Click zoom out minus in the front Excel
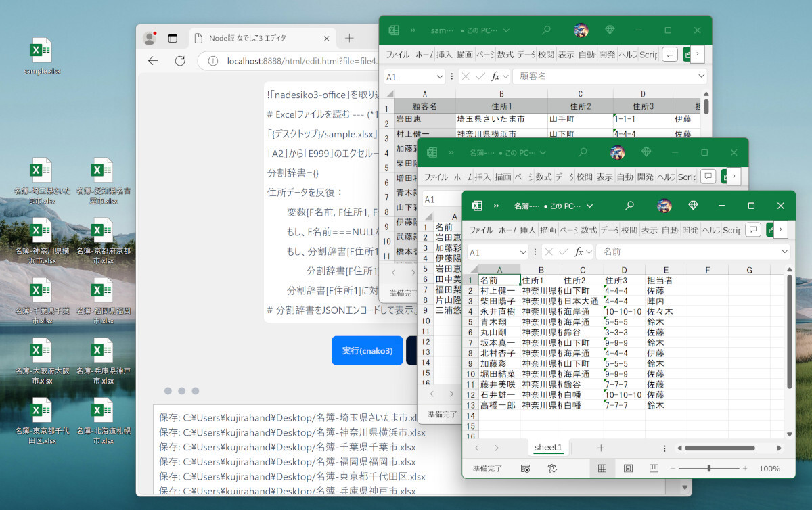Viewport: 812px width, 510px height. [674, 468]
